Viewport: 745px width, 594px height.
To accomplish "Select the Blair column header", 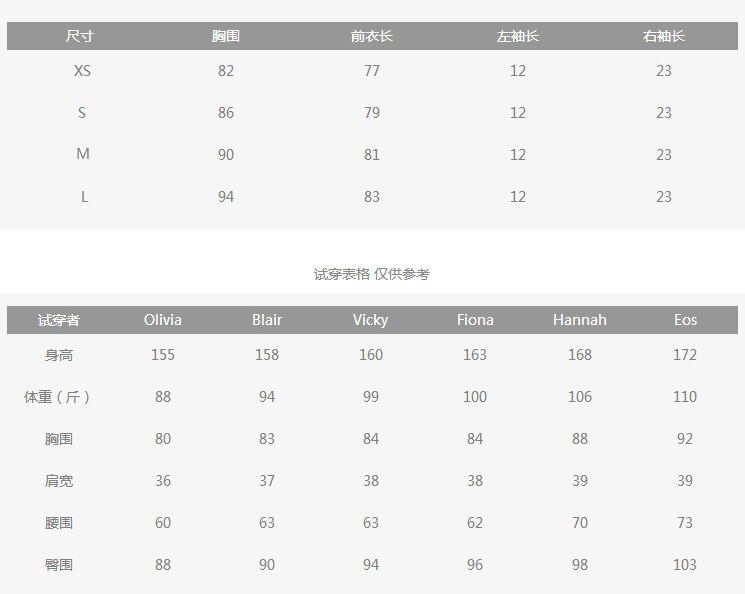I will (x=267, y=320).
